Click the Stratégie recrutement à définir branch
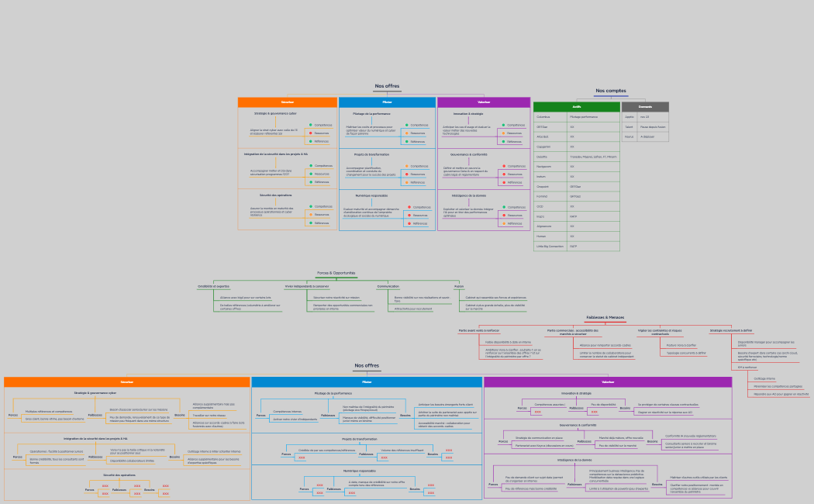 pyautogui.click(x=731, y=330)
